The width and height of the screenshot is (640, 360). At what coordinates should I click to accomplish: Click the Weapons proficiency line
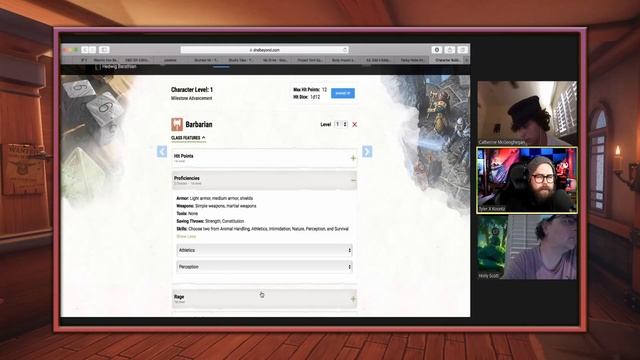[x=216, y=206]
